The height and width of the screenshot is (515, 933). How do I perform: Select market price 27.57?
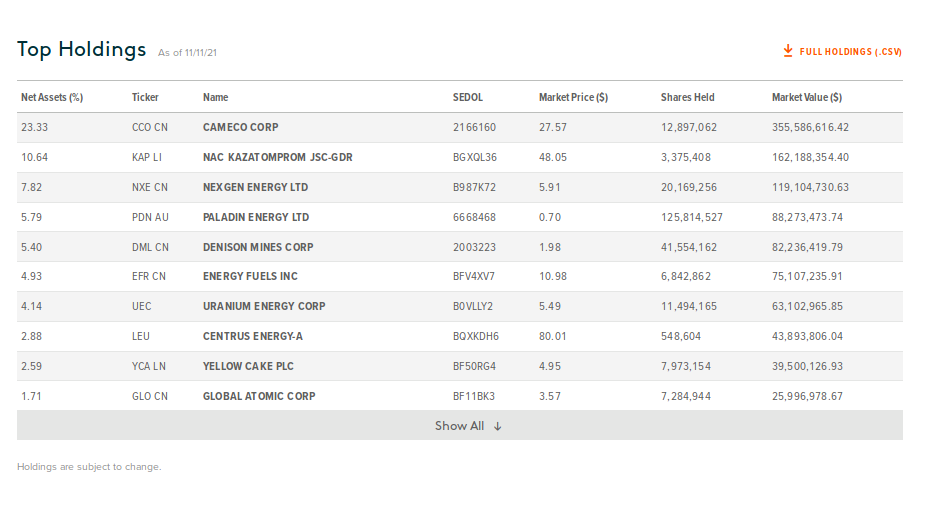pos(553,127)
